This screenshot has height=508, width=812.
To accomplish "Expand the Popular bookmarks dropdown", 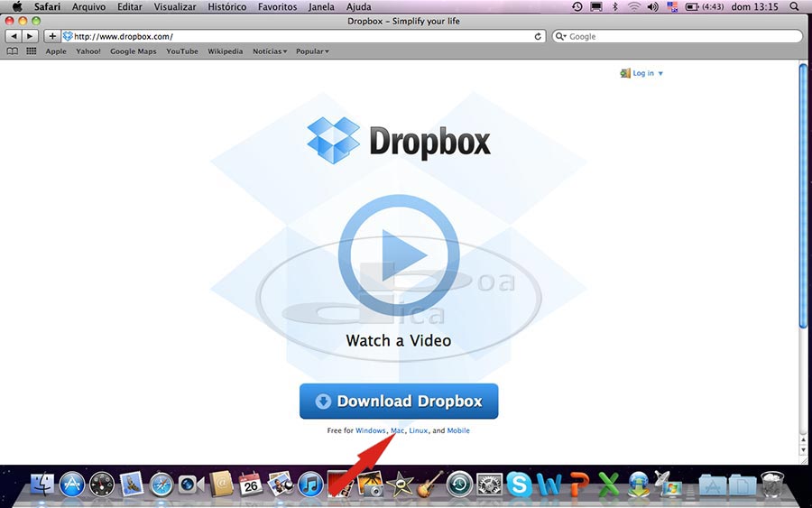I will click(x=312, y=51).
